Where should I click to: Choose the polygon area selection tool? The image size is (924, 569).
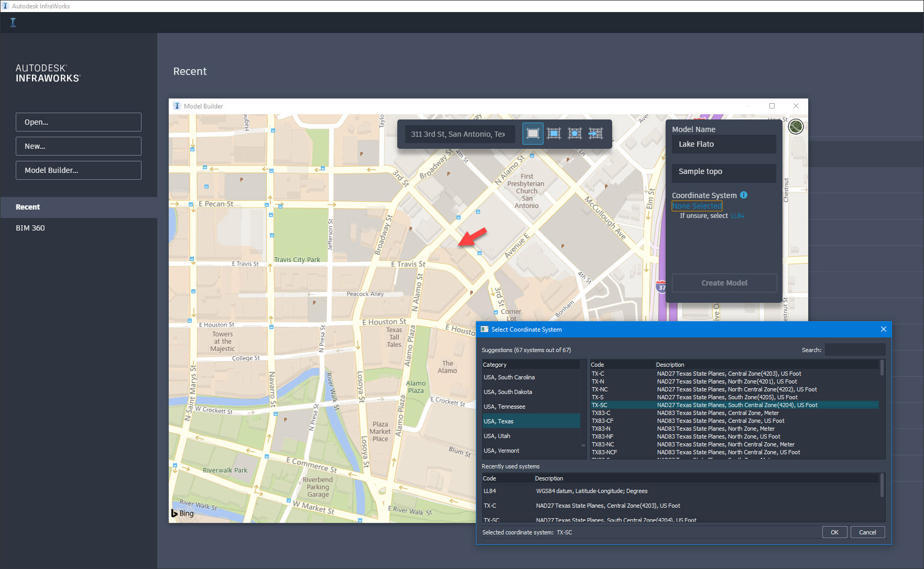(x=574, y=134)
